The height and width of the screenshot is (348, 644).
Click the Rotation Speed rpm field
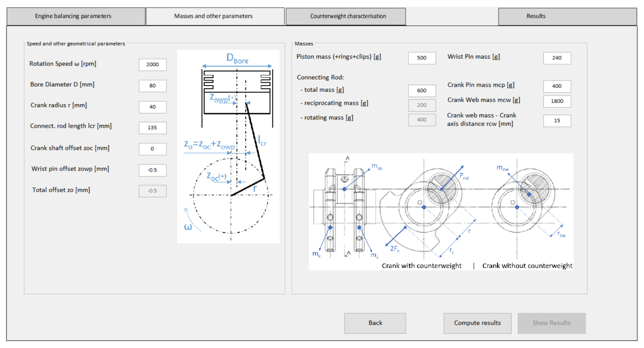(x=153, y=64)
